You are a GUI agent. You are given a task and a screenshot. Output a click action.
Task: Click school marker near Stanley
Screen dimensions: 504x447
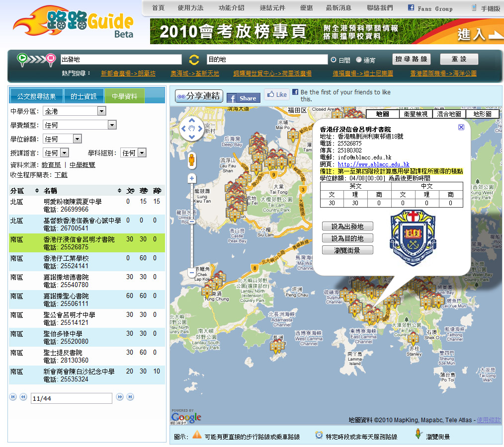pos(413,338)
